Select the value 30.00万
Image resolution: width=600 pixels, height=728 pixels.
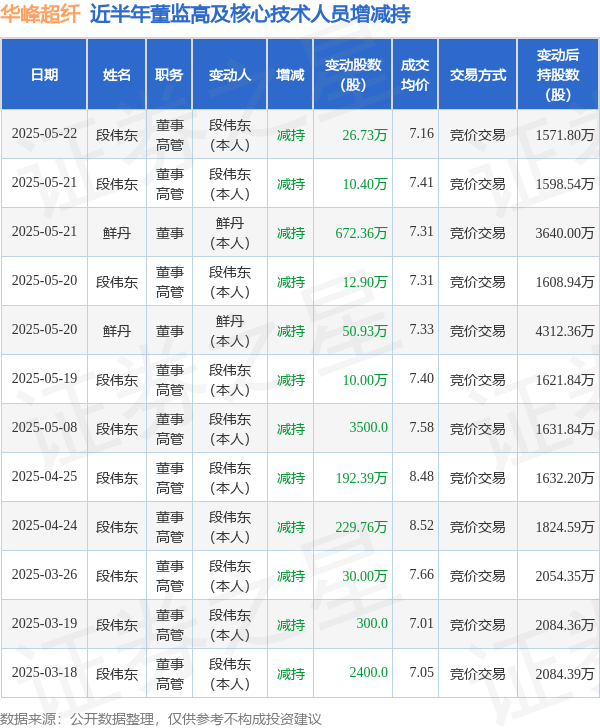(x=365, y=576)
